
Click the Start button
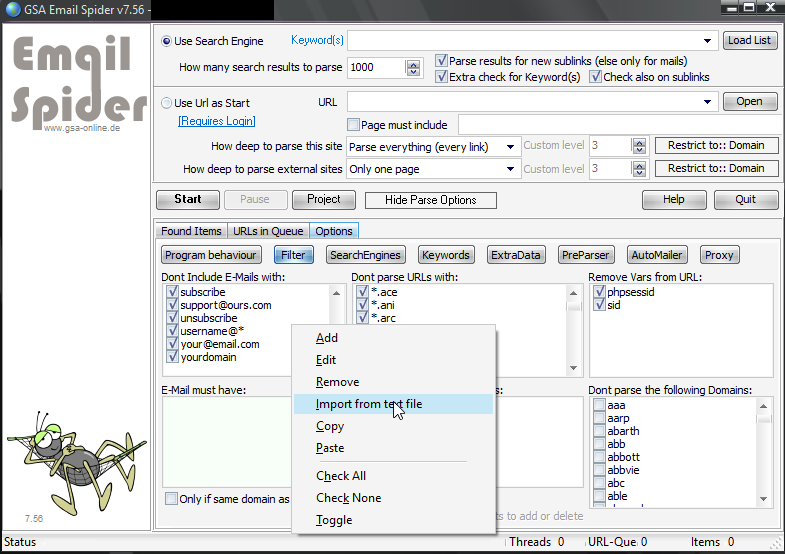point(188,200)
